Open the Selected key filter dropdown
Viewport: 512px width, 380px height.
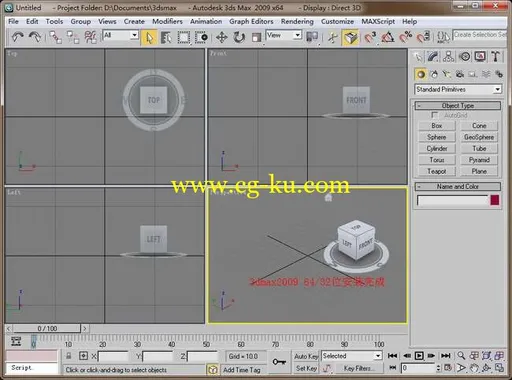[351, 356]
